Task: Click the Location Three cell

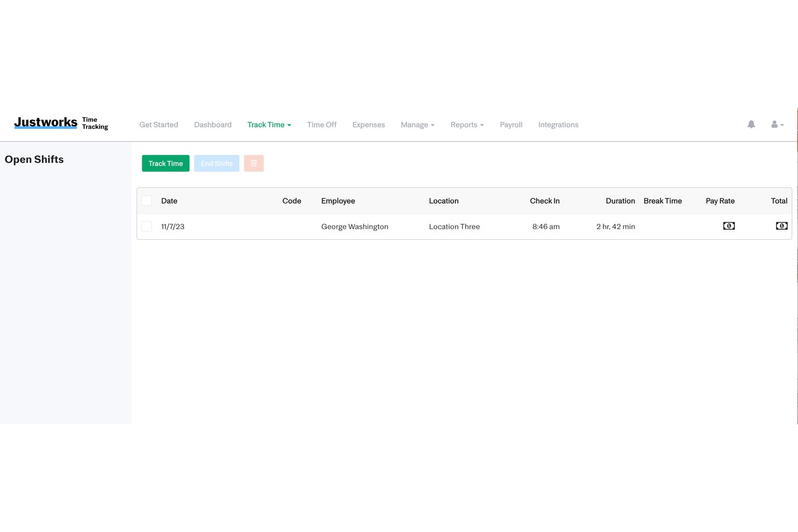Action: tap(455, 226)
